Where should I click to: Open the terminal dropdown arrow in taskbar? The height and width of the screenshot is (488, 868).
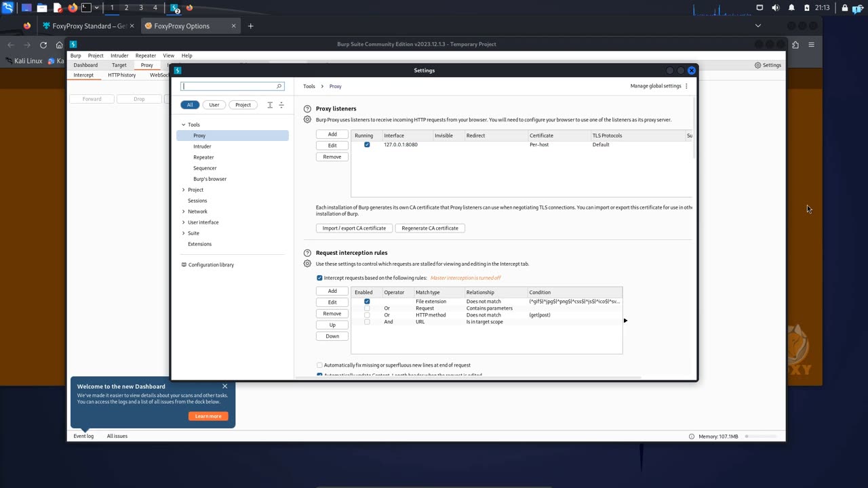coord(97,7)
